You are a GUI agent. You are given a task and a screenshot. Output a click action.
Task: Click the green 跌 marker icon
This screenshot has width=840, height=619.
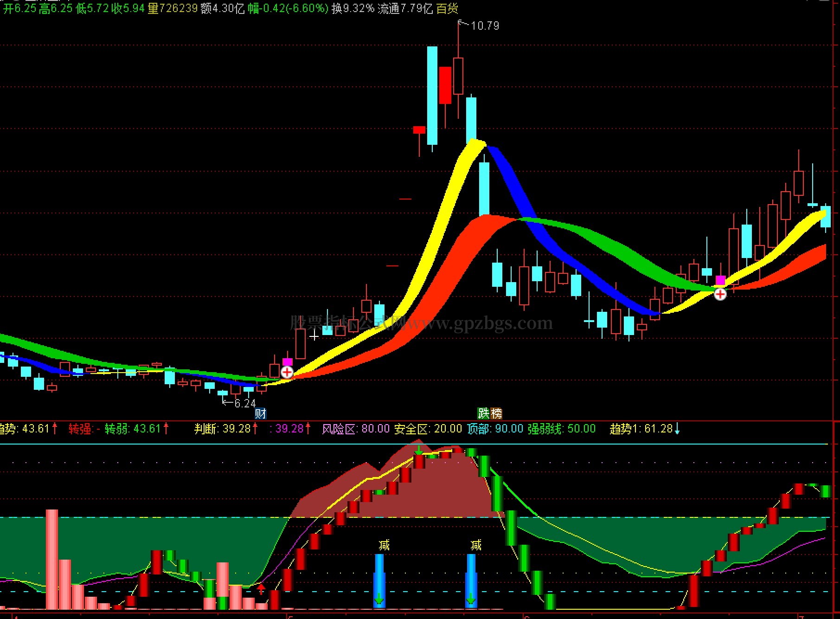[484, 413]
